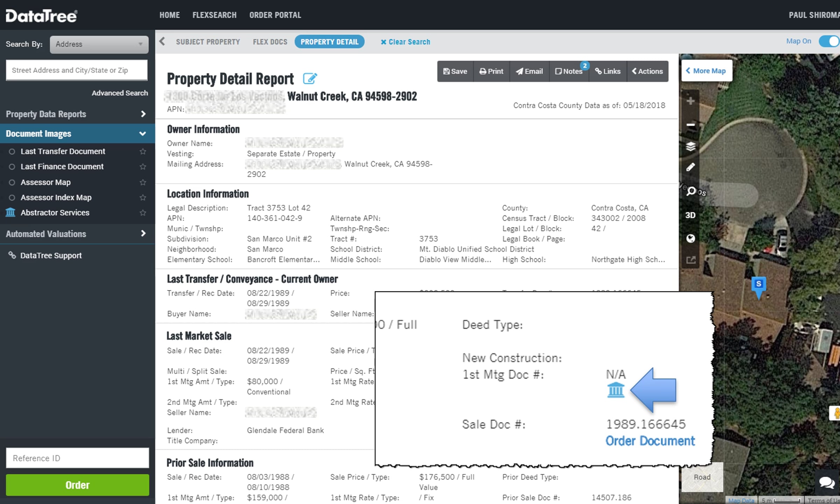Open the map layers tool
The image size is (840, 504).
[691, 146]
